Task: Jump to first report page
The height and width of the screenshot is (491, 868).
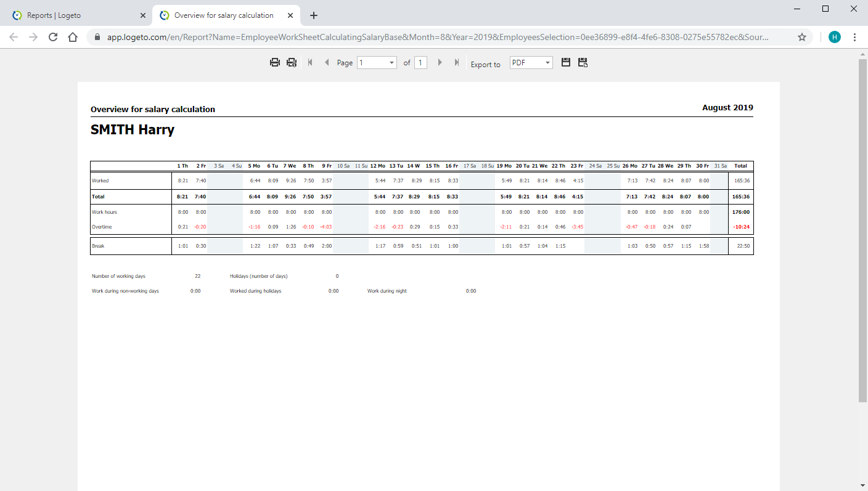Action: tap(310, 62)
